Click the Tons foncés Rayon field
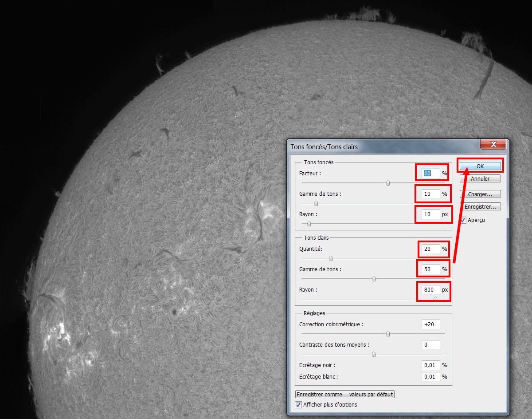Image resolution: width=532 pixels, height=419 pixels. coord(431,214)
